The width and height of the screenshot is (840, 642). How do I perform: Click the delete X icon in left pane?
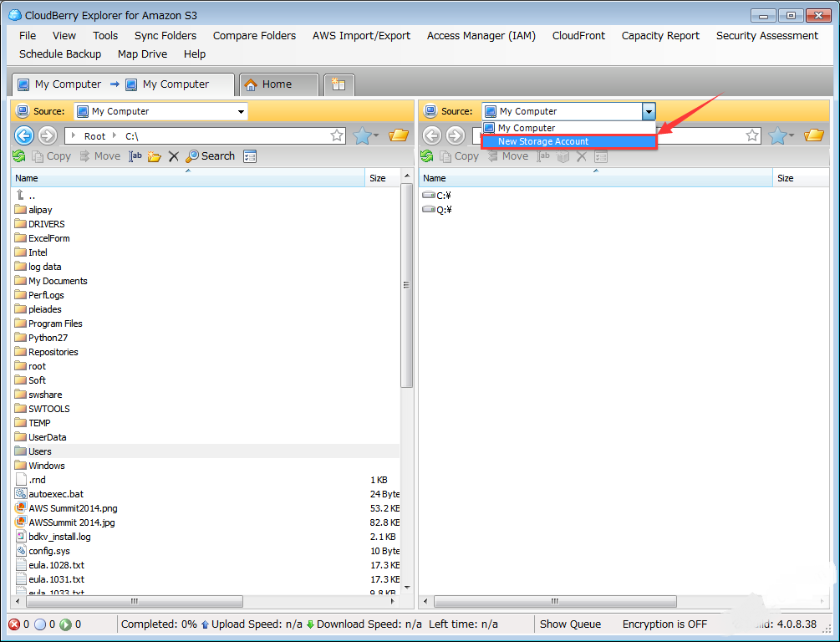pyautogui.click(x=174, y=156)
